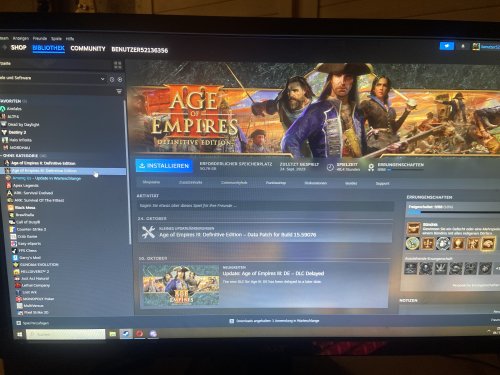Toggle show only ready-to-play games icon

120,79
